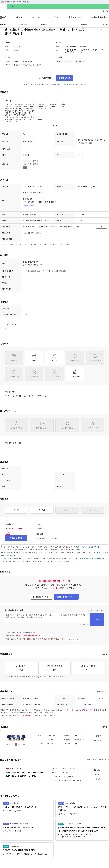Click the 기숙사 welfare icon
Viewport: 109px width, 868px height.
(34, 358)
